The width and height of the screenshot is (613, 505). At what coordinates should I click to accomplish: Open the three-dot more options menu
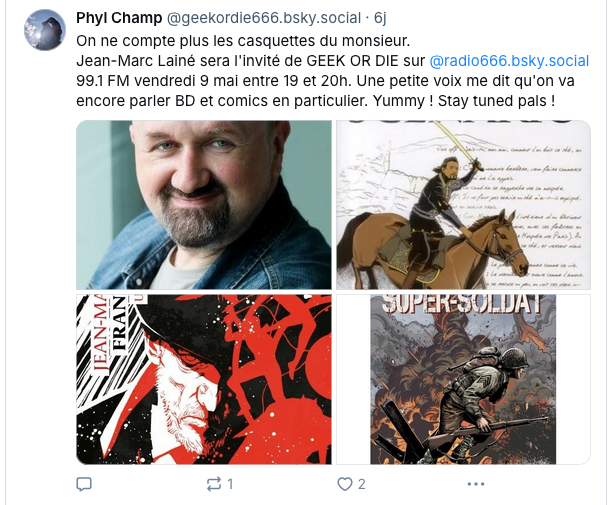tap(475, 484)
